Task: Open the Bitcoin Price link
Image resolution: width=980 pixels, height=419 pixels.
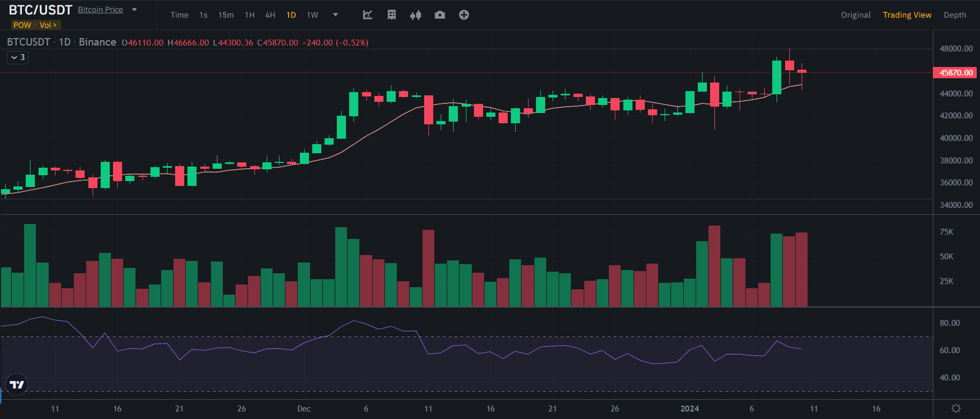Action: tap(100, 10)
